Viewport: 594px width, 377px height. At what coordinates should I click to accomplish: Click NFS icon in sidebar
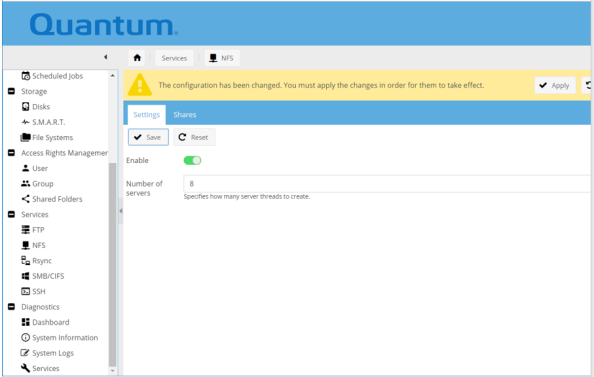25,245
